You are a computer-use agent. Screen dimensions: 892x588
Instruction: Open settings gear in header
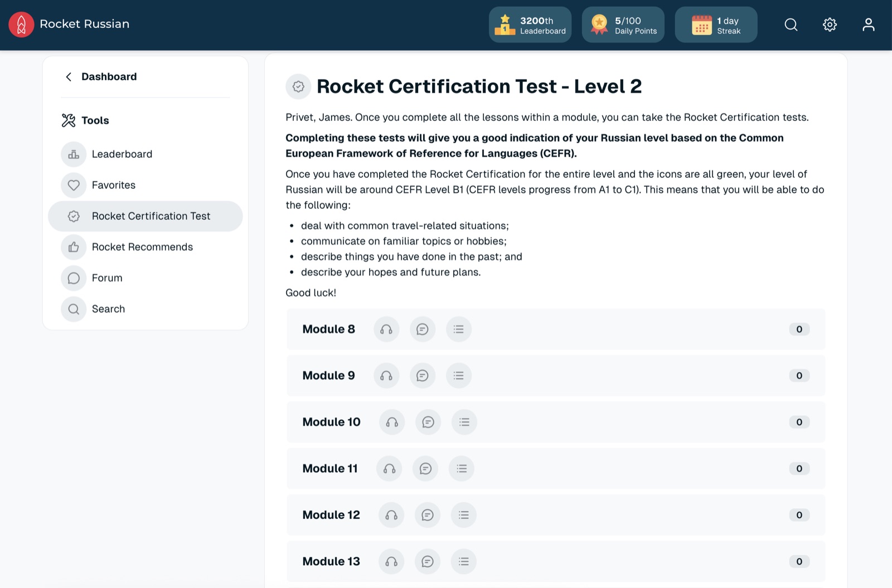830,25
